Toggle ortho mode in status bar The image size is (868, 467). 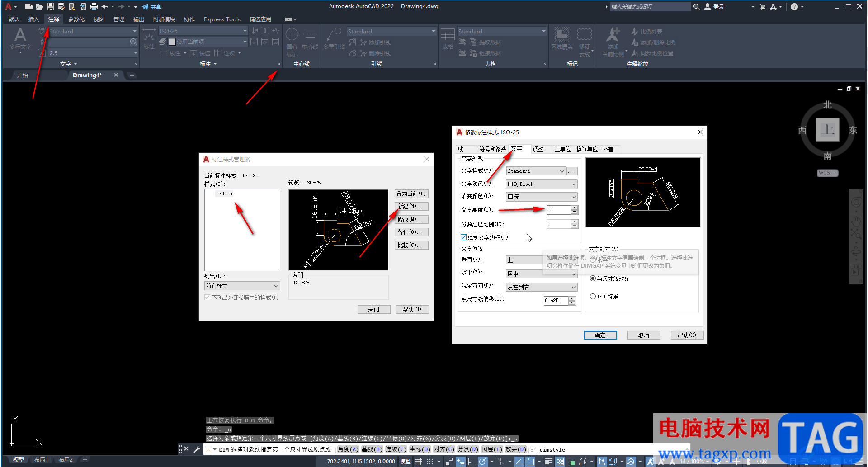point(471,462)
